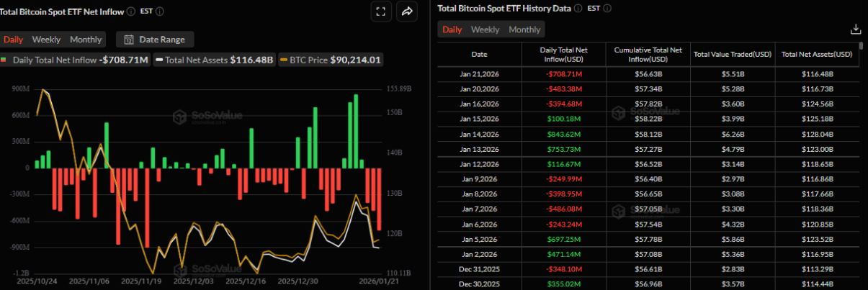868x290 pixels.
Task: Click the share arrow icon above chart
Action: 407,12
